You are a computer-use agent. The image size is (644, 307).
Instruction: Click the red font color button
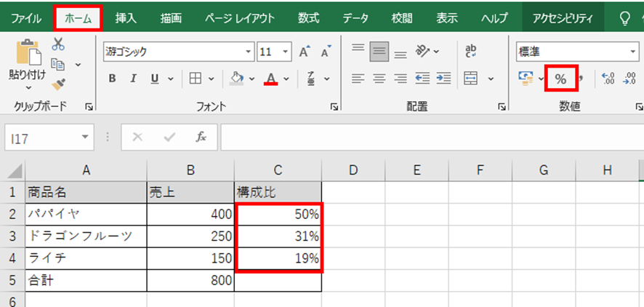(x=271, y=79)
